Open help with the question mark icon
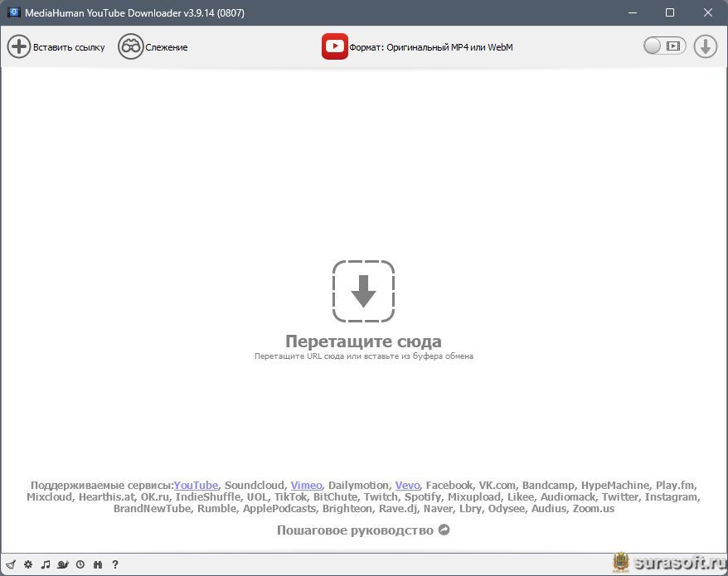This screenshot has height=576, width=728. point(115,564)
